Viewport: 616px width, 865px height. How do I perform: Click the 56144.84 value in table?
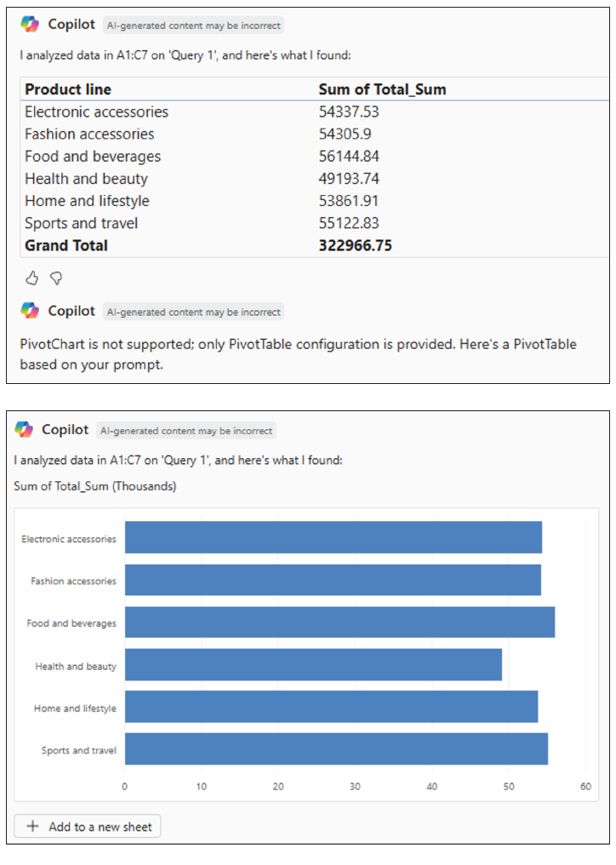click(x=349, y=156)
